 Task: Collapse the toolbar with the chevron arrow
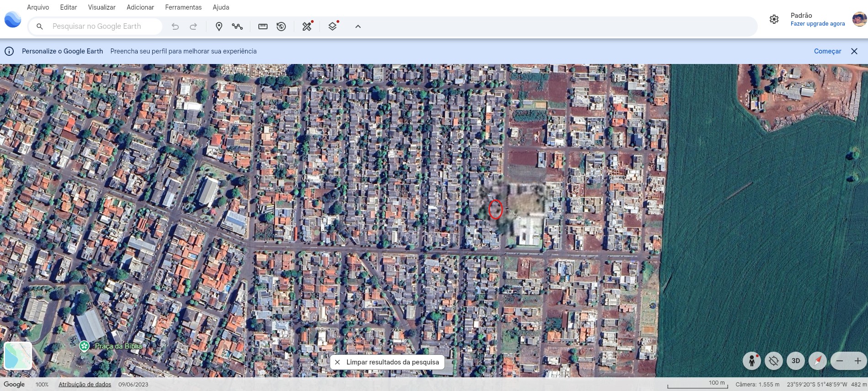358,27
